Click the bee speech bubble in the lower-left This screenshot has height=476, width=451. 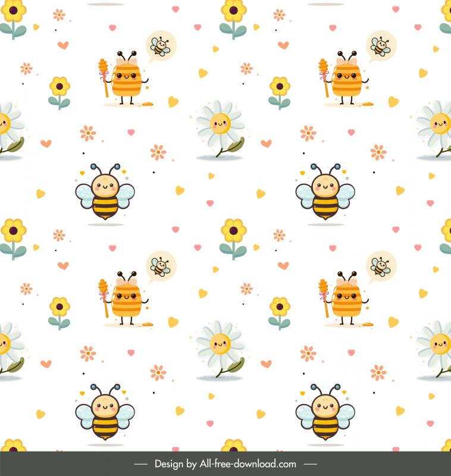(161, 267)
